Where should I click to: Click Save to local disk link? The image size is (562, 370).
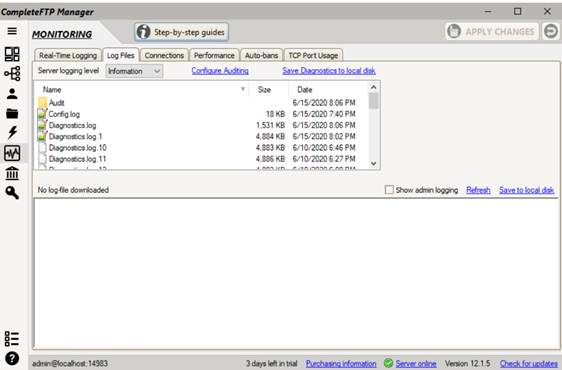click(527, 190)
